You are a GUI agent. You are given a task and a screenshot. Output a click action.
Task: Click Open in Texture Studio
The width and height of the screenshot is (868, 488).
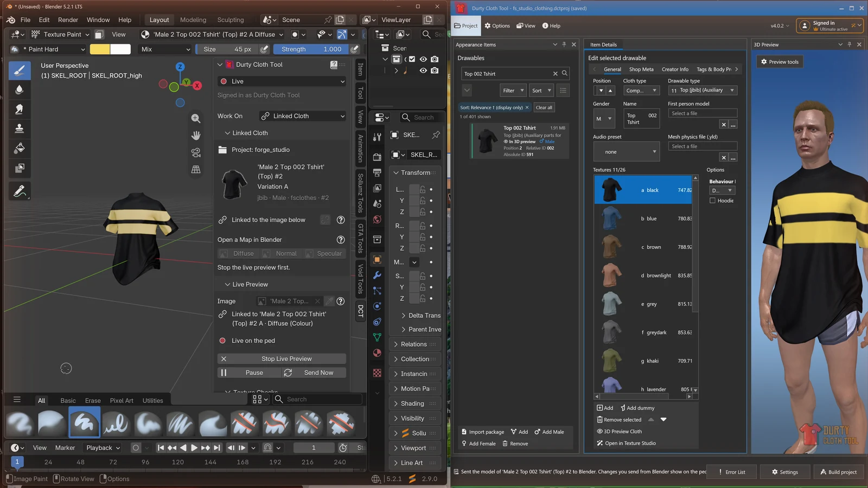coord(627,443)
